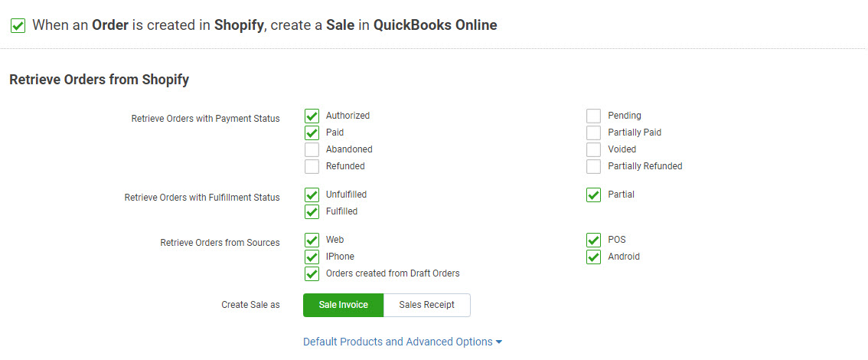Deselect the Web order source
868x360 pixels.
[x=312, y=240]
